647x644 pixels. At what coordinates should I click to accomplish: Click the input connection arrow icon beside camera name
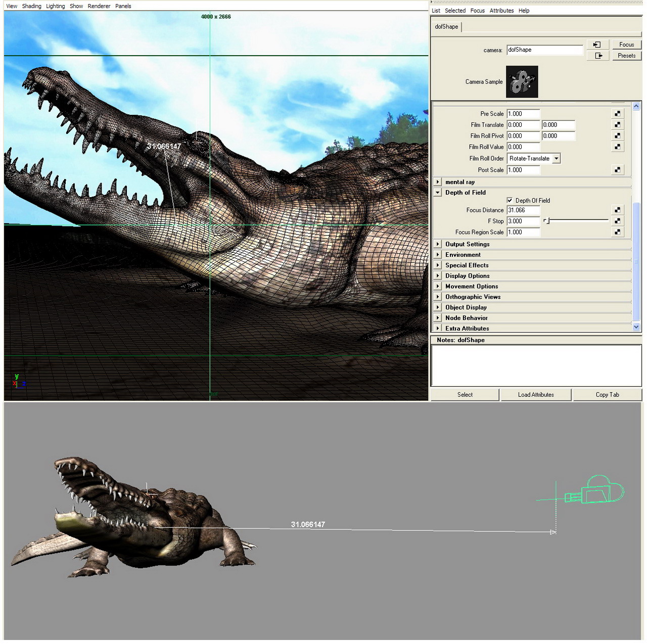click(597, 45)
